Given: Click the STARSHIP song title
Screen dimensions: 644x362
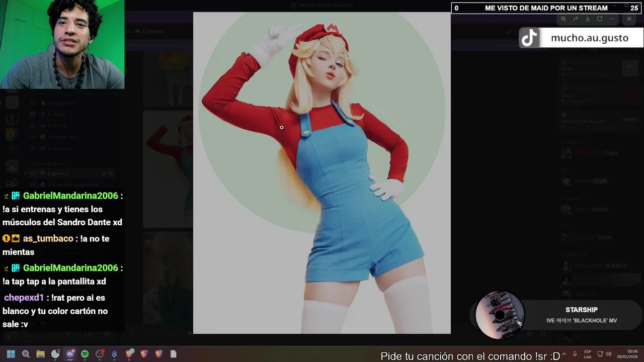Looking at the screenshot, I should [x=582, y=310].
